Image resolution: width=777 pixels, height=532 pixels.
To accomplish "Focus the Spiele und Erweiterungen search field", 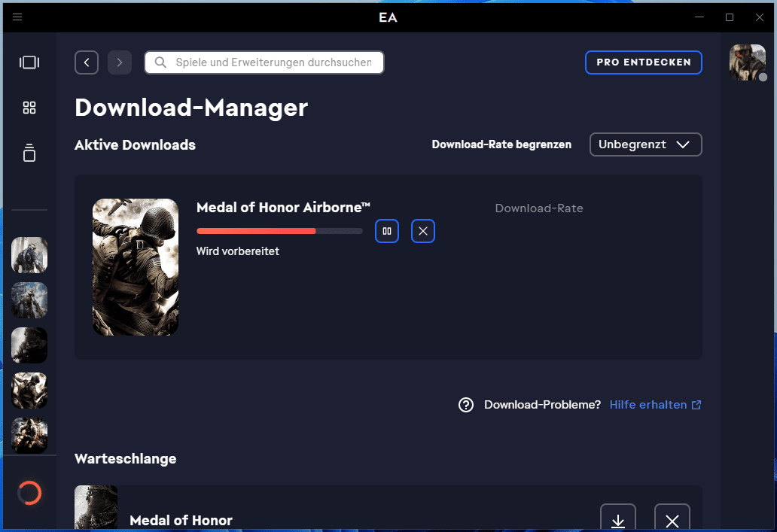I will coord(264,62).
